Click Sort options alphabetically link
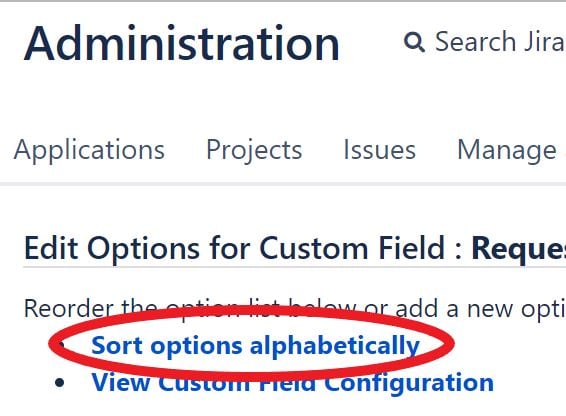Viewport: 566px width, 416px height. click(x=256, y=346)
